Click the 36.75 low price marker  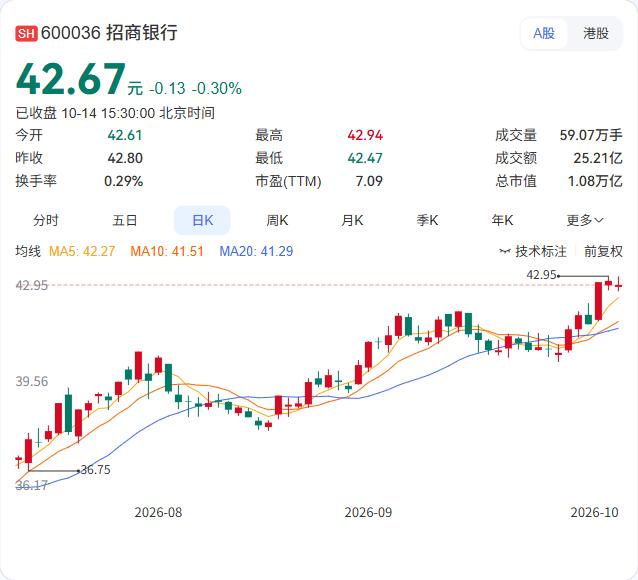[96, 470]
